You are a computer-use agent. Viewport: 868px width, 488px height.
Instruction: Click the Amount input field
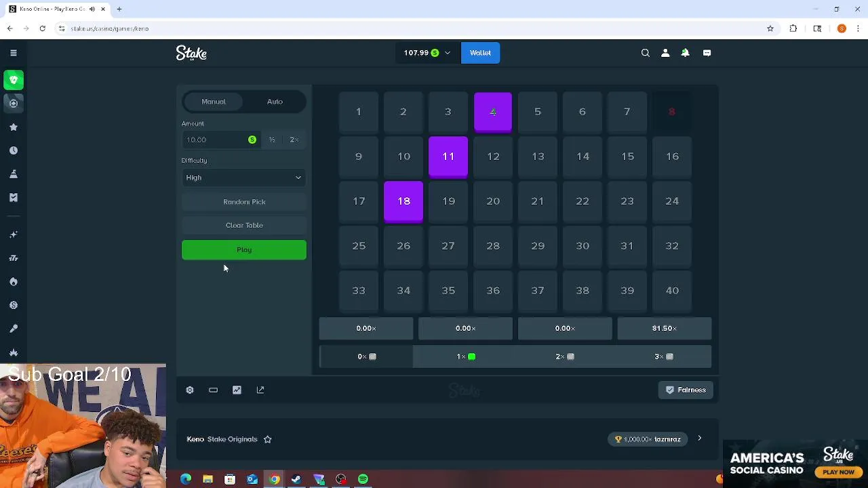coord(220,140)
